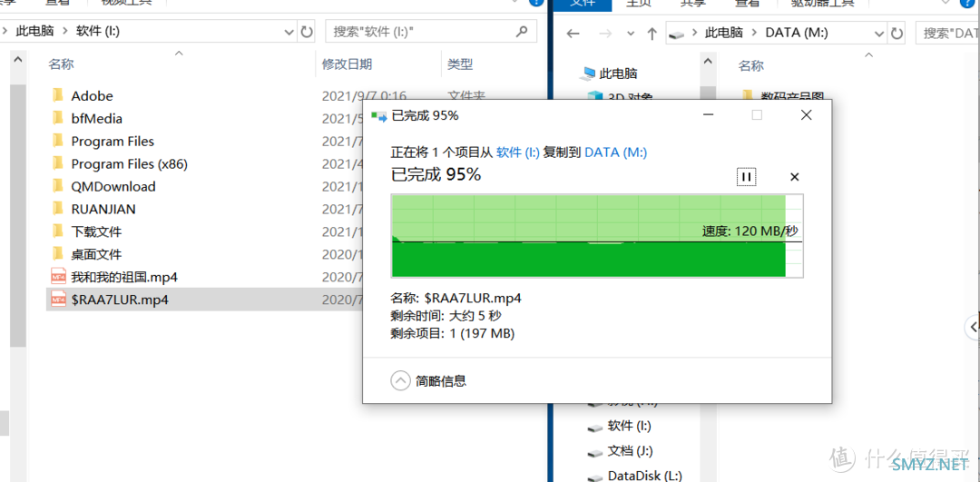The image size is (980, 482).
Task: Sort by 类型 column
Action: [x=460, y=64]
